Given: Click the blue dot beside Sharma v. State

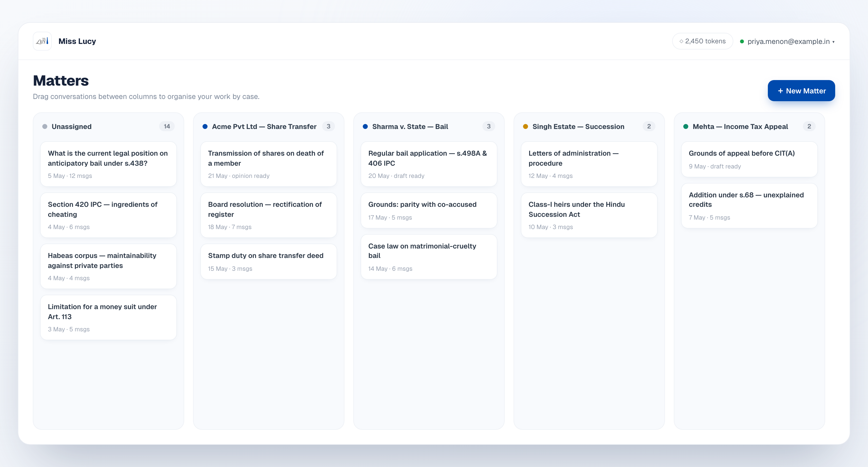Looking at the screenshot, I should click(365, 126).
